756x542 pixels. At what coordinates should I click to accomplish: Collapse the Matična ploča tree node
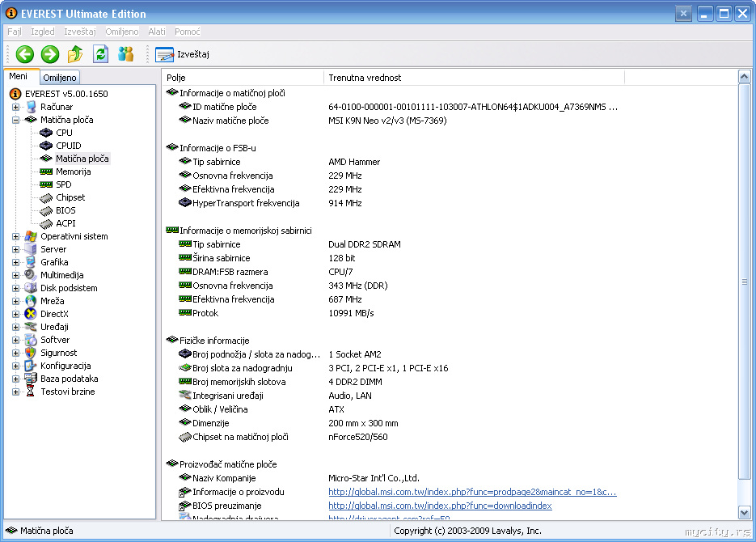(x=15, y=120)
